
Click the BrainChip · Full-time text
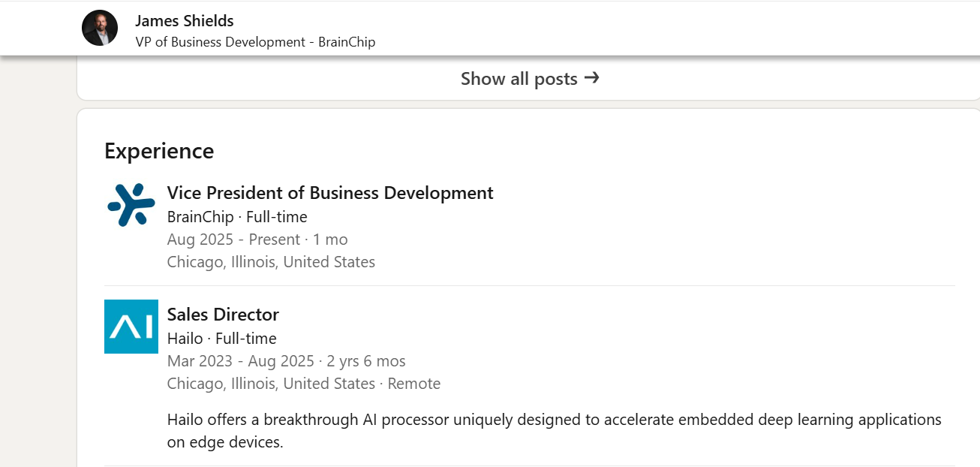pyautogui.click(x=237, y=217)
